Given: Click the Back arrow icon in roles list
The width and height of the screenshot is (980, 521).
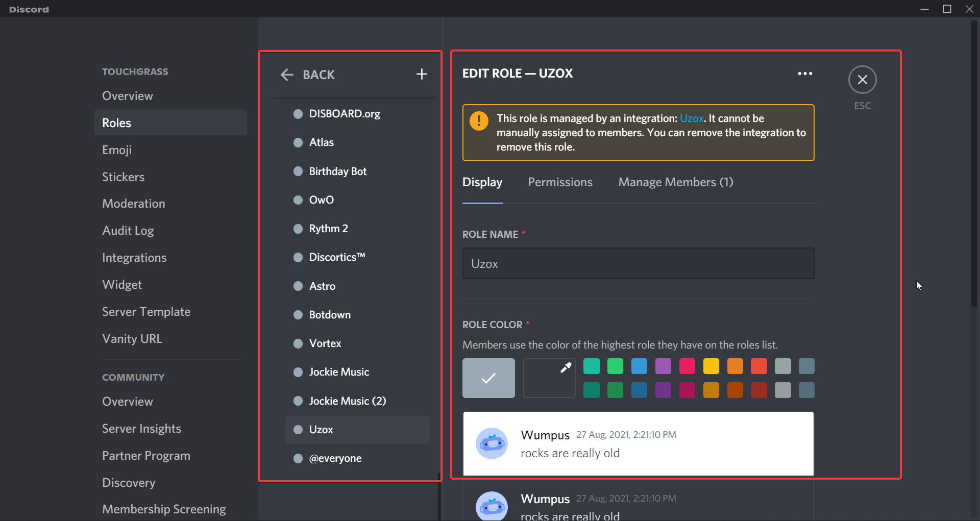Looking at the screenshot, I should tap(287, 75).
